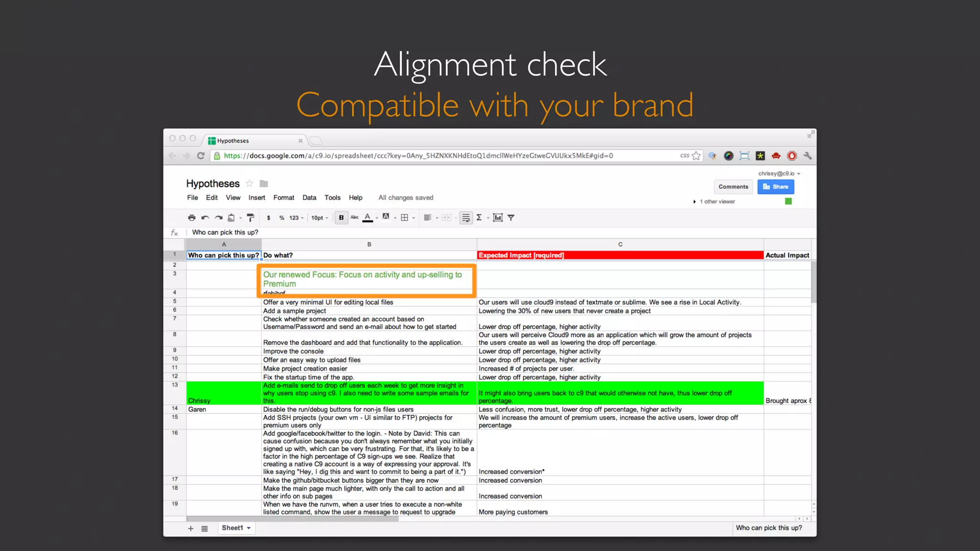
Task: Click the Hypotheses document title
Action: pos(213,184)
